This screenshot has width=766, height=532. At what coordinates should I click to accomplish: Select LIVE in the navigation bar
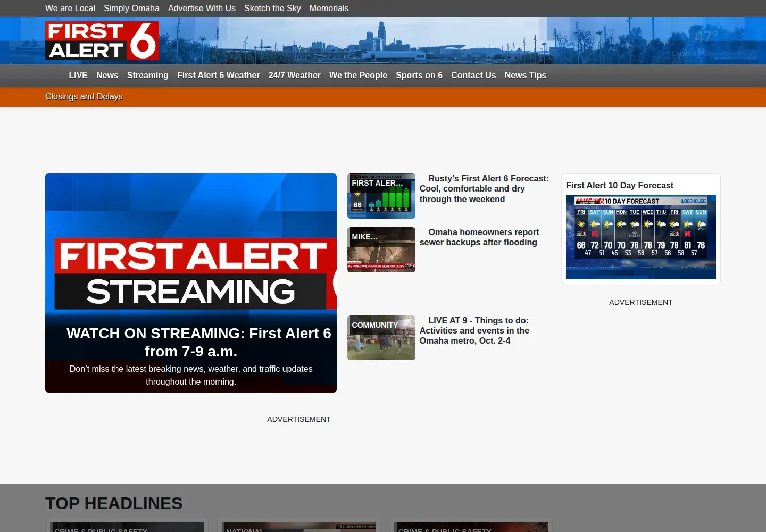[x=78, y=76]
